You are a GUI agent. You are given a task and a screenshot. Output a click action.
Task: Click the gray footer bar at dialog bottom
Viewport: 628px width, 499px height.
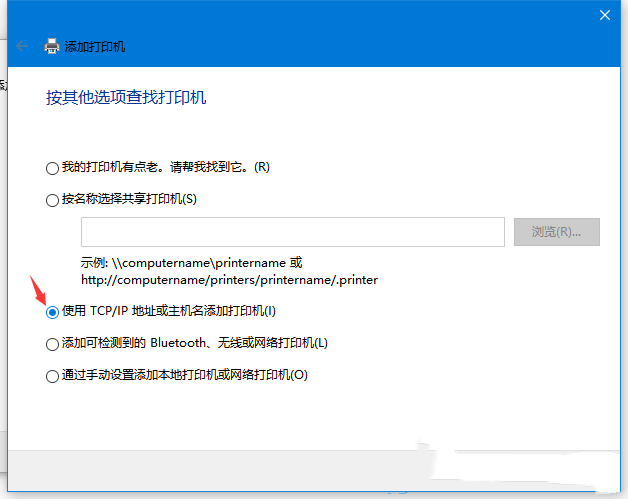pyautogui.click(x=300, y=473)
